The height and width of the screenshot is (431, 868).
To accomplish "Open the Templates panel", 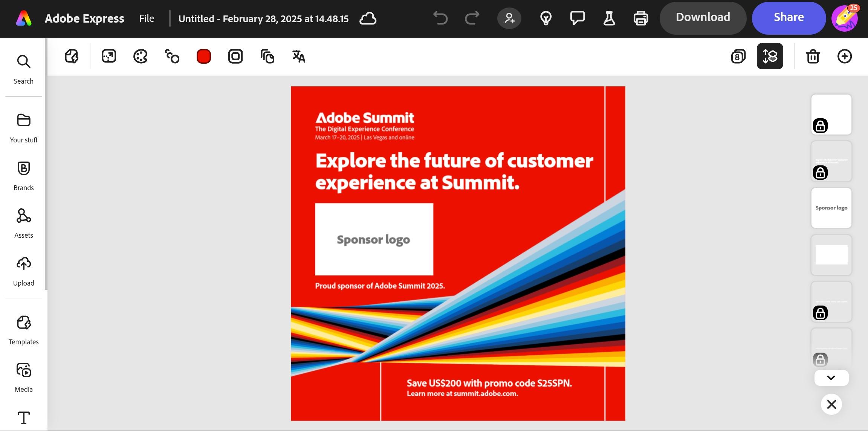I will coord(23,330).
